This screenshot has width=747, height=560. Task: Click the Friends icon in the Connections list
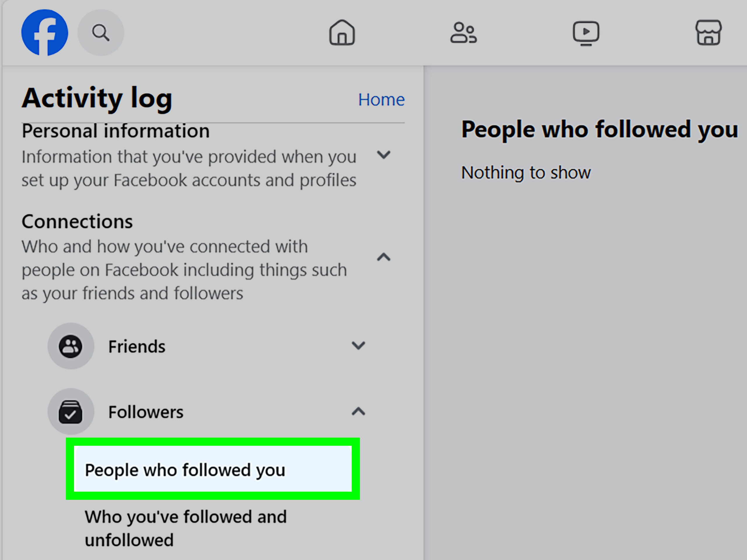71,346
